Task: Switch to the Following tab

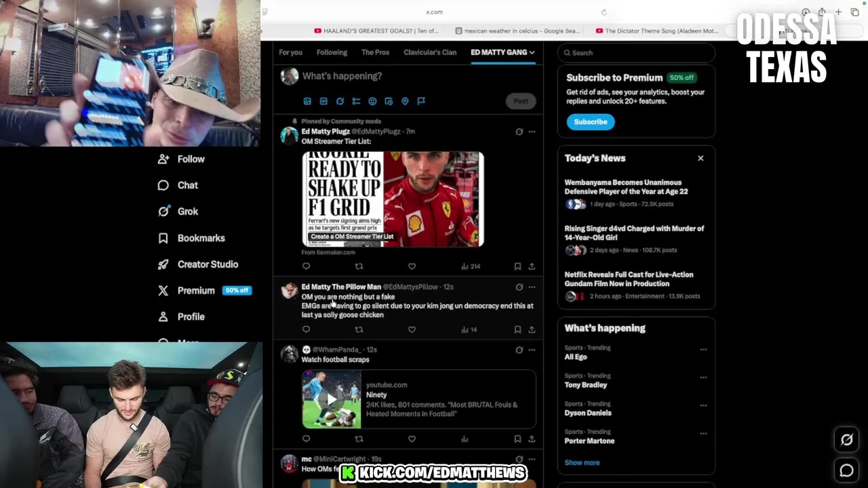Action: (x=332, y=52)
